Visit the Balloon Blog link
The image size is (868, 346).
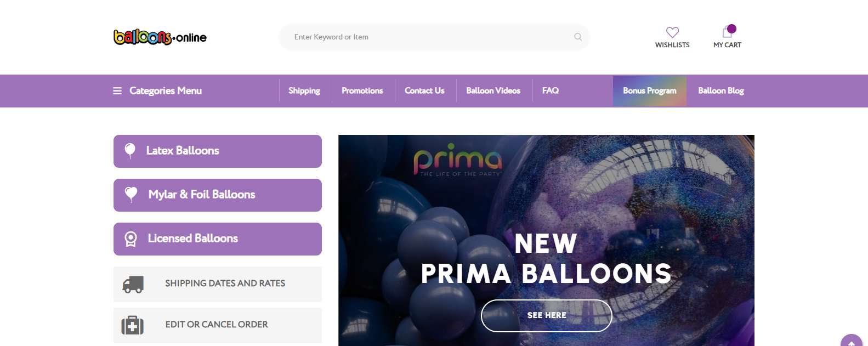pos(721,91)
